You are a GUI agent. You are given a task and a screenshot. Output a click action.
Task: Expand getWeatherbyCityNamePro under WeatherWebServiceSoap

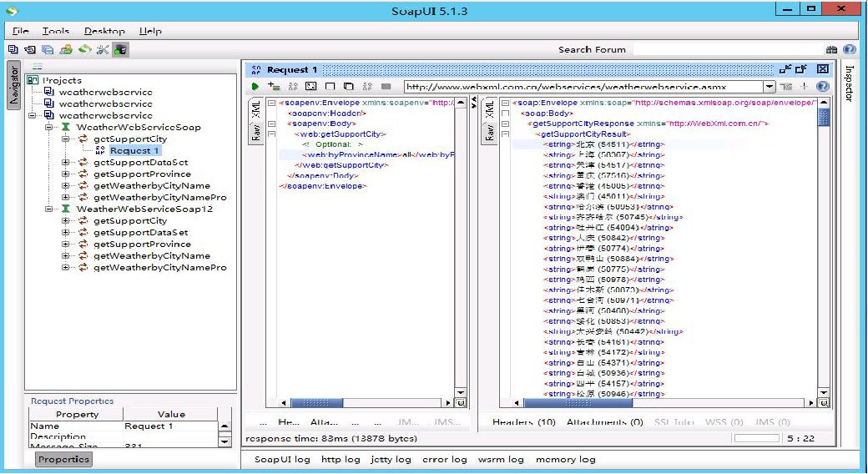tap(66, 197)
